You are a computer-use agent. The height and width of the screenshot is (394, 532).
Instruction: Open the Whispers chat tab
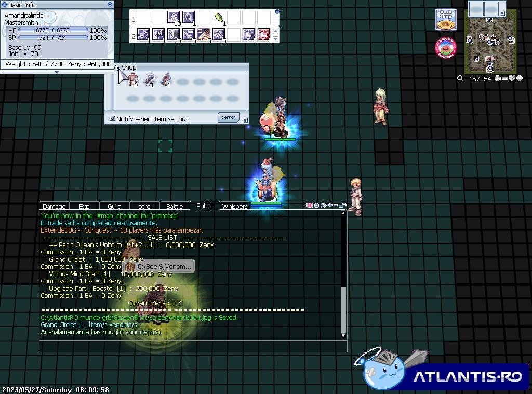235,206
